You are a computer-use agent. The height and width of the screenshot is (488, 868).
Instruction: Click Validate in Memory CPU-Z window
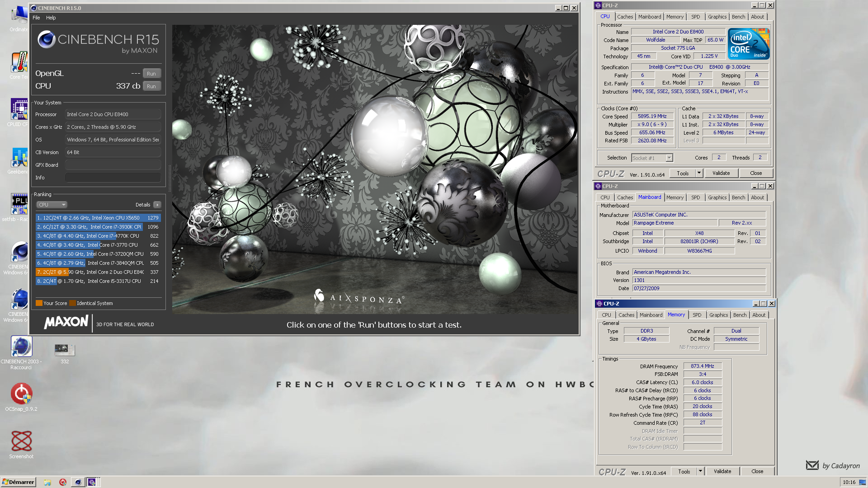(x=722, y=471)
